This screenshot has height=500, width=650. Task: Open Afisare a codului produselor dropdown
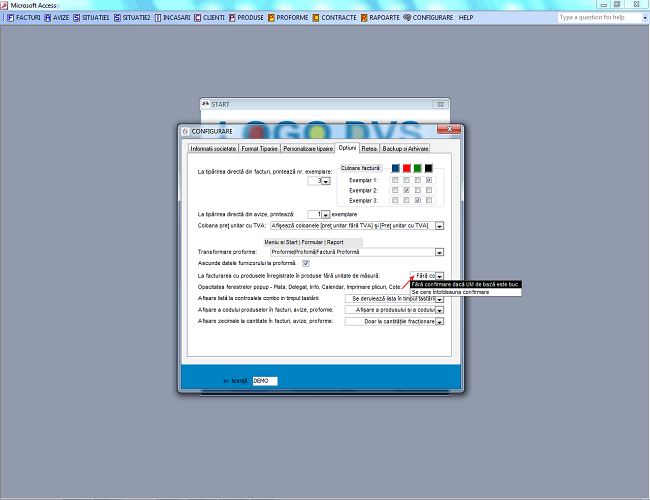point(439,310)
